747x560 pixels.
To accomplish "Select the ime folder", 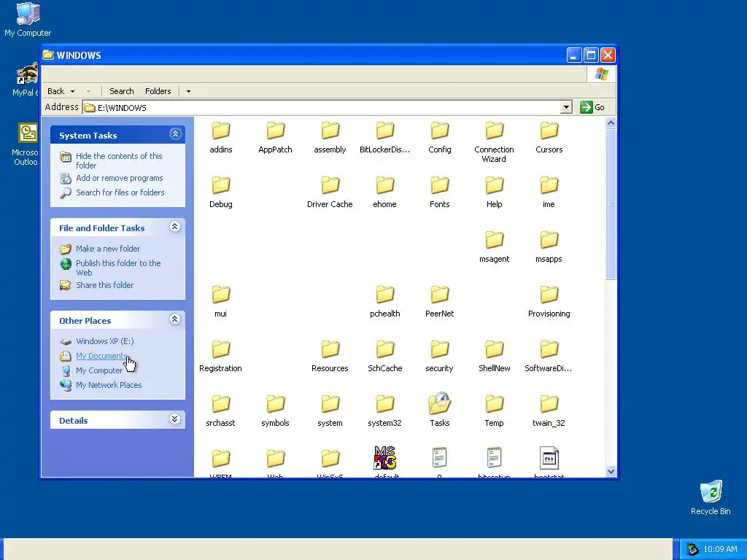I will 549,192.
